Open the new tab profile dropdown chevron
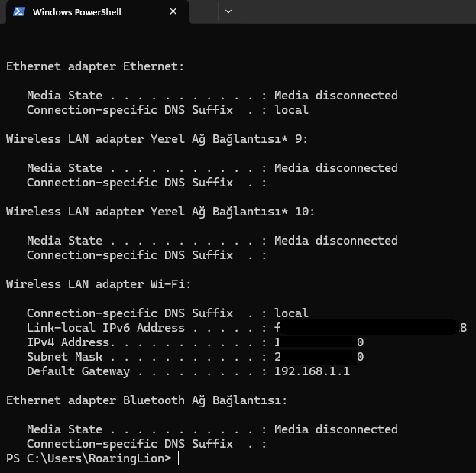476x473 pixels. click(x=228, y=11)
